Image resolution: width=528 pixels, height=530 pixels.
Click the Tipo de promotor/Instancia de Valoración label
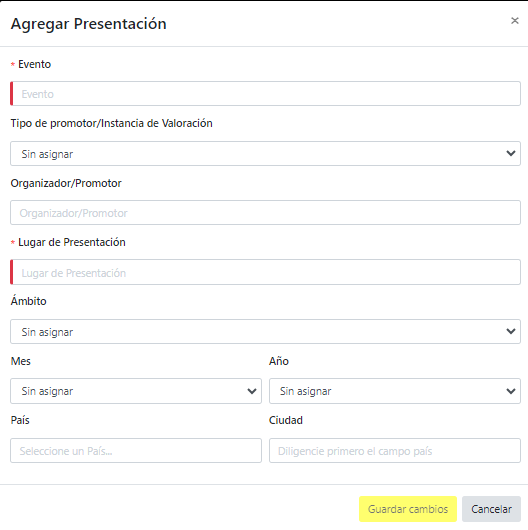pos(112,123)
